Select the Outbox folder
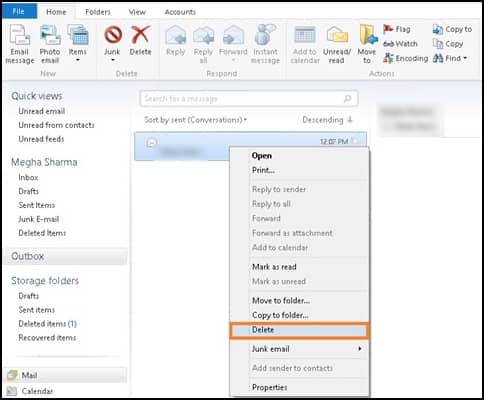Image resolution: width=484 pixels, height=400 pixels. tap(66, 256)
